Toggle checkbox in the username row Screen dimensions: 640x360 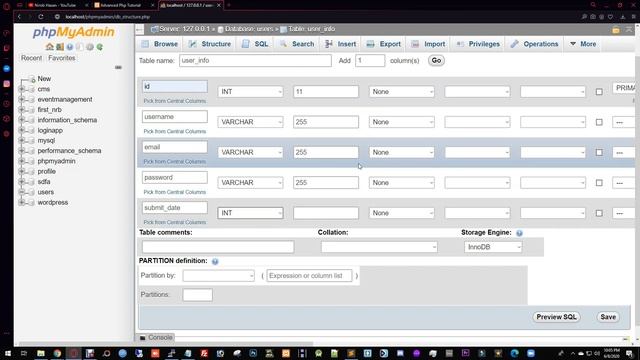599,122
